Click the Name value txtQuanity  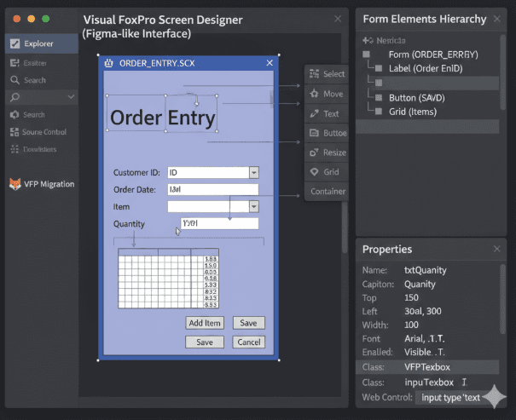click(x=426, y=270)
